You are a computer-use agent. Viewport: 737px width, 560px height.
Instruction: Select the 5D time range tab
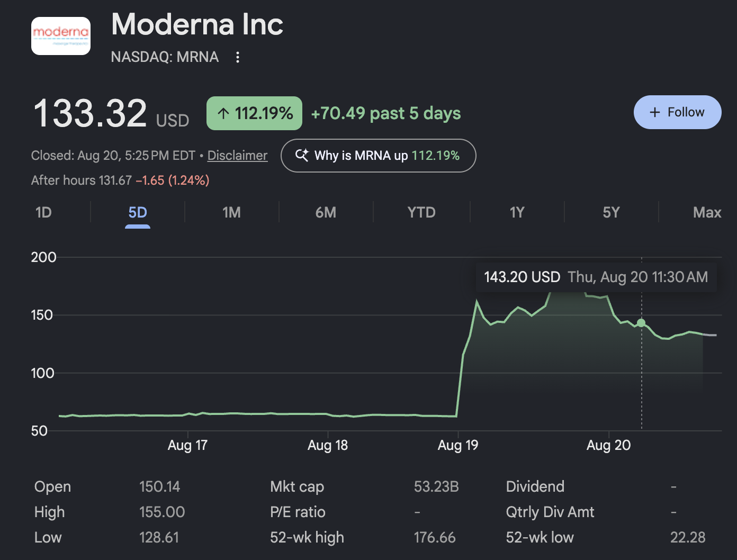pyautogui.click(x=138, y=213)
